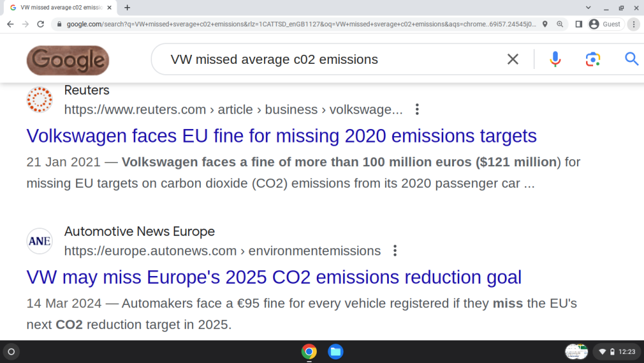
Task: Close the VW missed average c02 tab
Action: pyautogui.click(x=109, y=7)
